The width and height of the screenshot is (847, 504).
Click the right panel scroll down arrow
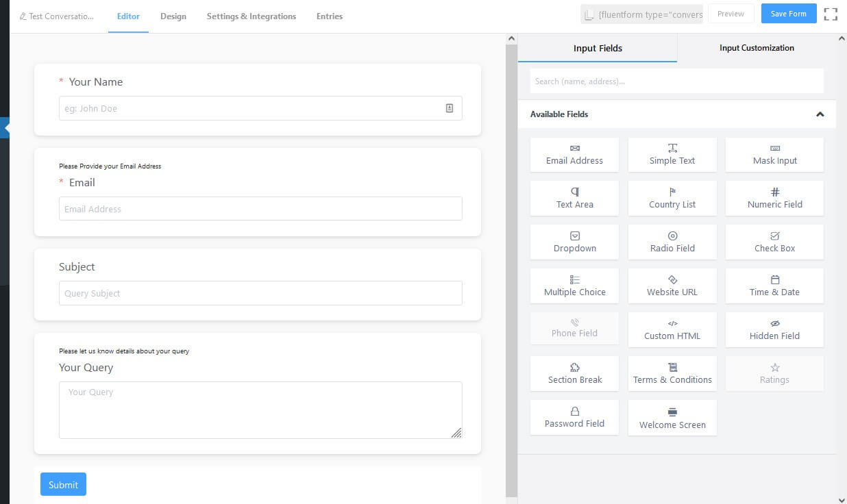coord(842,499)
